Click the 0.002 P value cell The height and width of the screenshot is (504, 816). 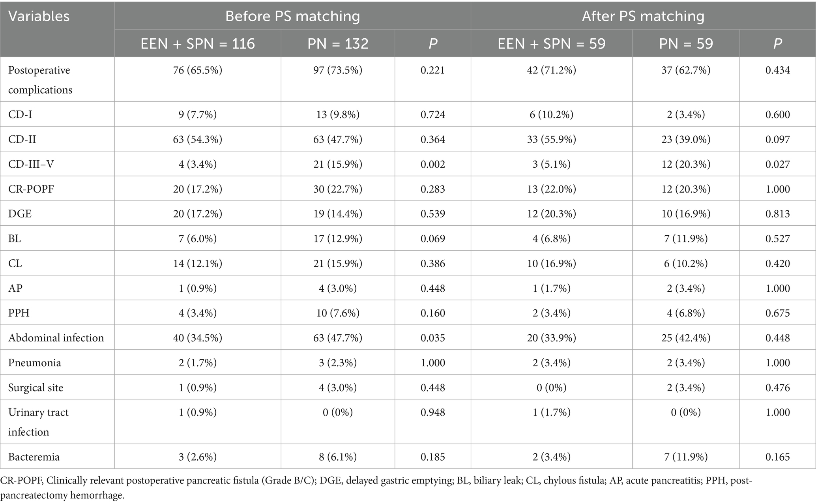tap(433, 164)
